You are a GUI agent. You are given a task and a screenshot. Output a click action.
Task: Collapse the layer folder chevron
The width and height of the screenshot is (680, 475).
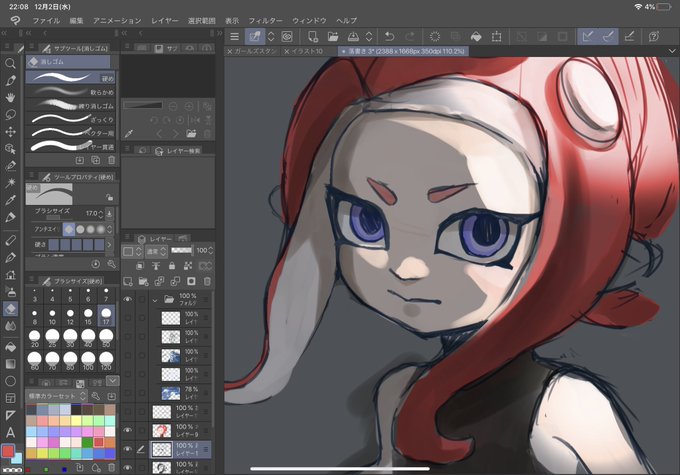(155, 299)
